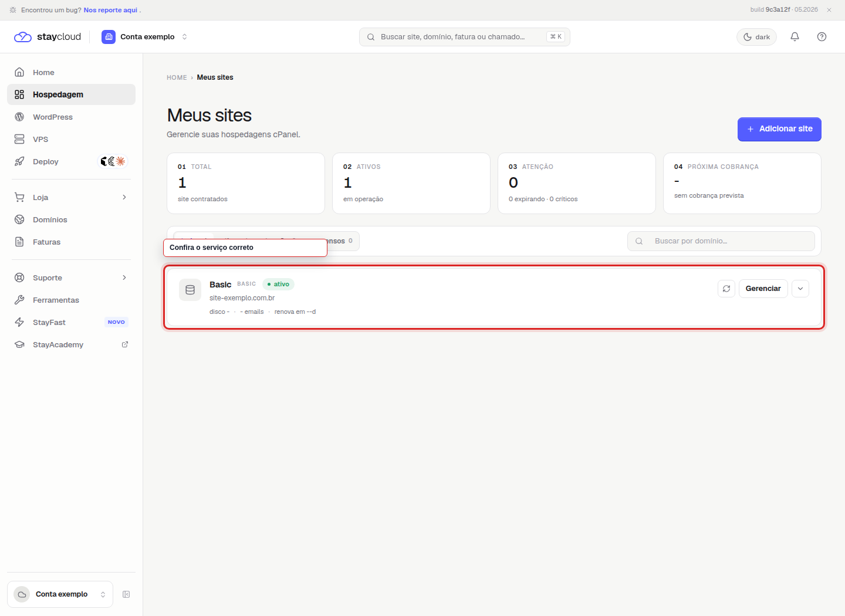Open the help question mark icon
This screenshot has width=845, height=616.
822,37
